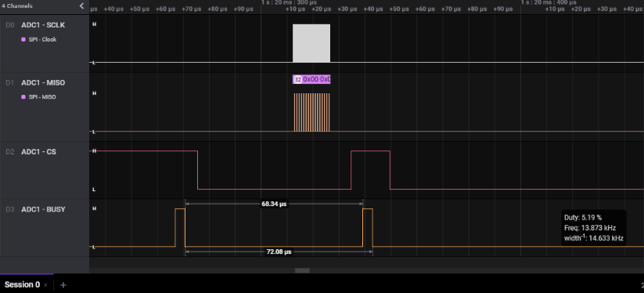Close the Session 0 tab
The height and width of the screenshot is (293, 644).
pos(45,285)
